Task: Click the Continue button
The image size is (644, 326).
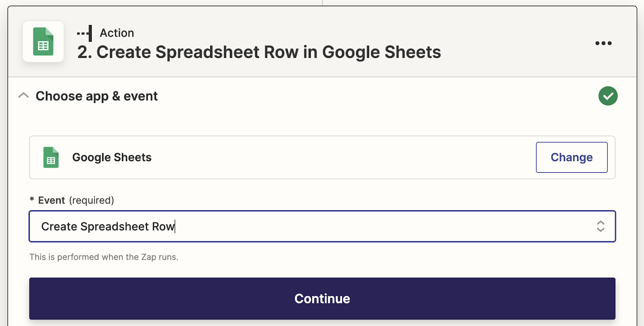Action: click(x=322, y=298)
